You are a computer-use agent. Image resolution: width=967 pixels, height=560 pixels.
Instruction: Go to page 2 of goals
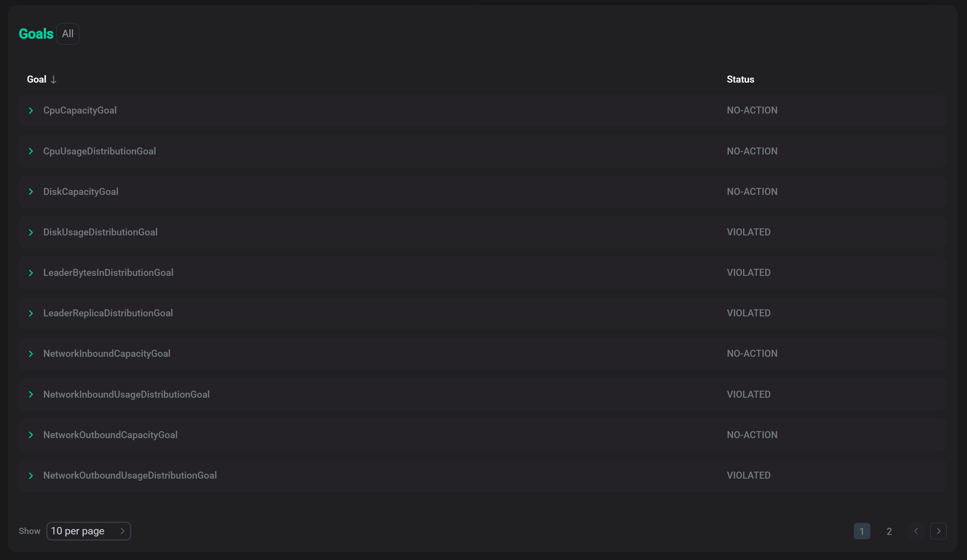coord(889,532)
